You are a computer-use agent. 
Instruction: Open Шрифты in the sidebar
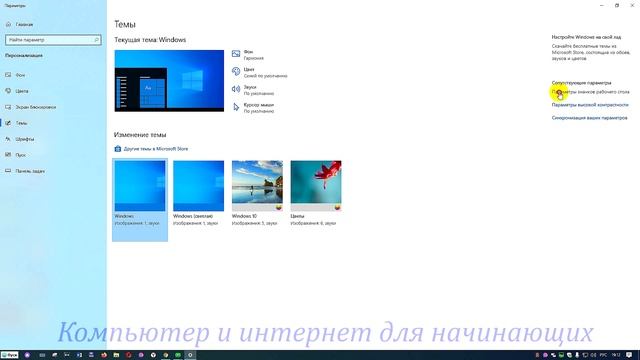pos(24,139)
